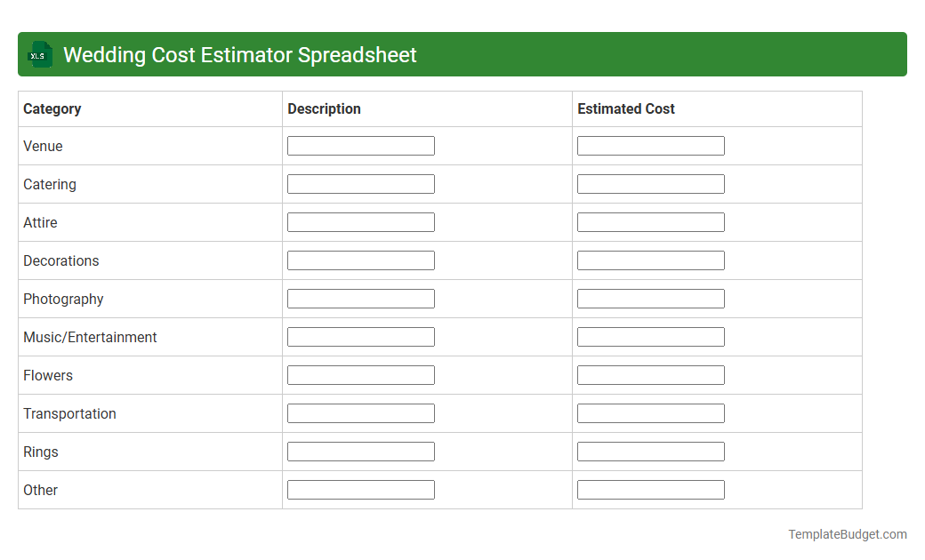
Task: Select the Description column header
Action: [324, 108]
